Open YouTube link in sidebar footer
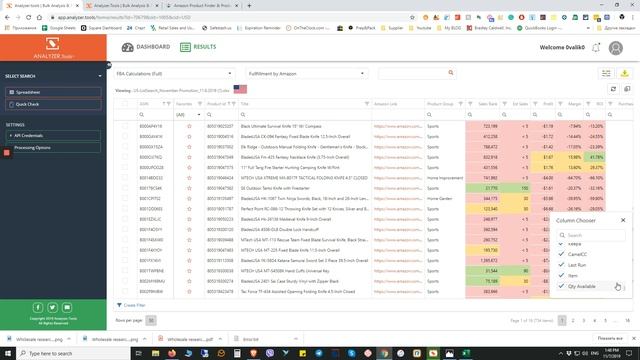Viewport: 640px width, 360px height. click(x=67, y=307)
